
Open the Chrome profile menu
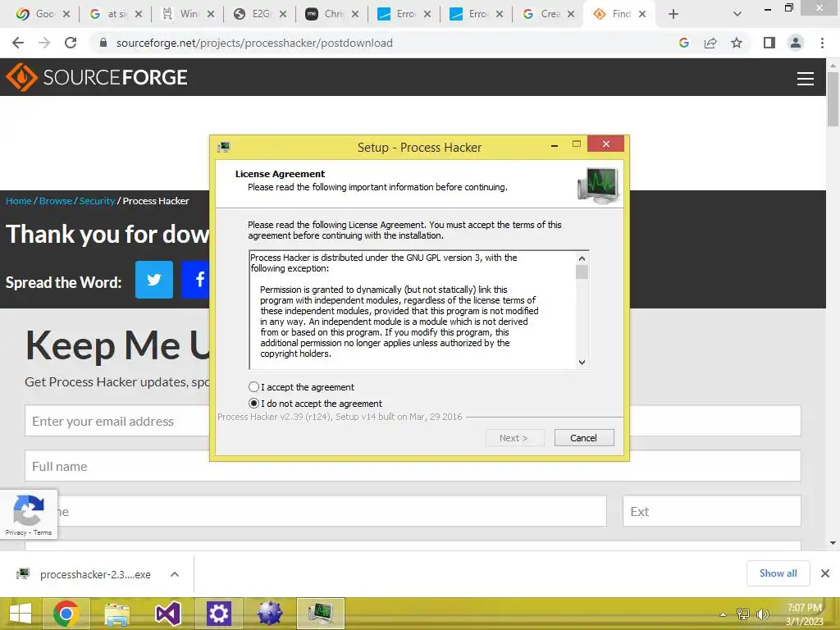(x=796, y=43)
